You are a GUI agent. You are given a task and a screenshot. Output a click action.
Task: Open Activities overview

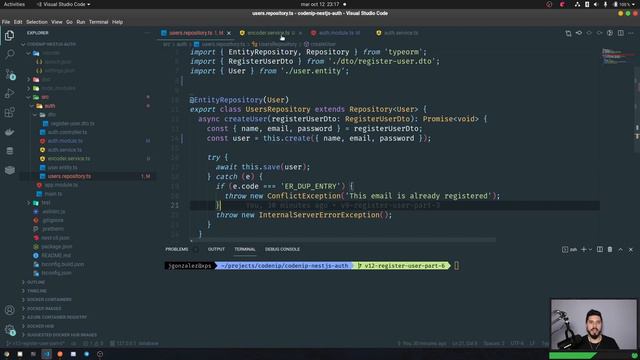coord(14,4)
